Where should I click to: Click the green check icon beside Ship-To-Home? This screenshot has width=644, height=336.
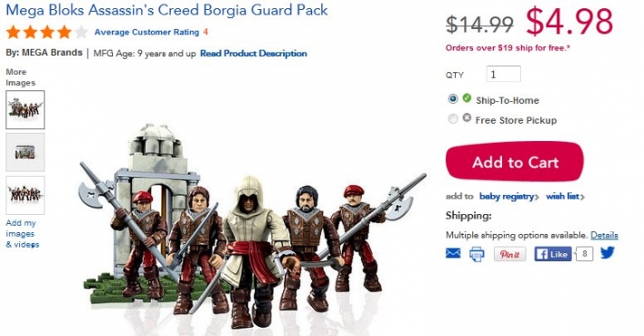pyautogui.click(x=467, y=98)
